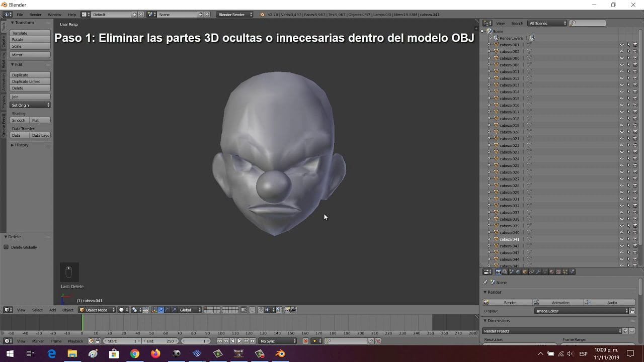Viewport: 644px width, 362px height.
Task: Click the OpenGL render active viewport icon
Action: click(x=287, y=310)
